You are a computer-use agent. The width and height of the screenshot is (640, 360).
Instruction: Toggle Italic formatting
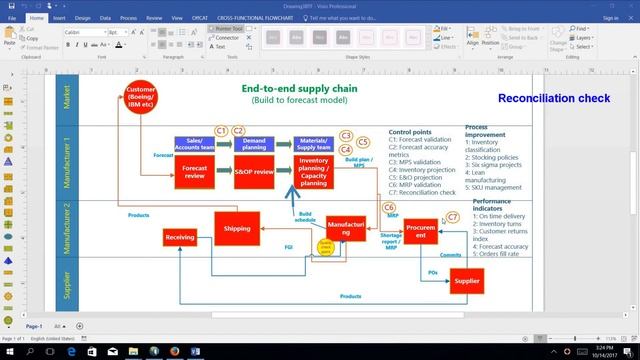point(77,44)
